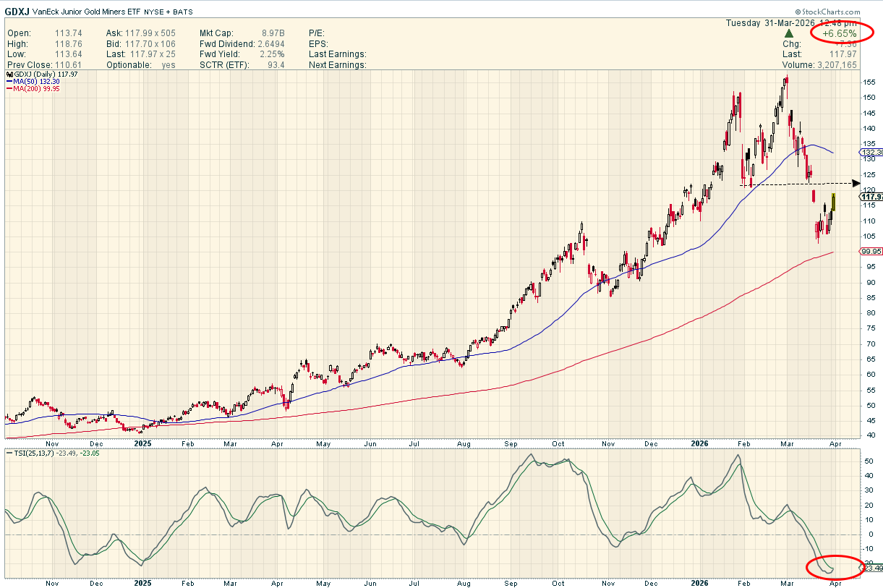Click the -23.49 TSI value axis tag

(871, 568)
